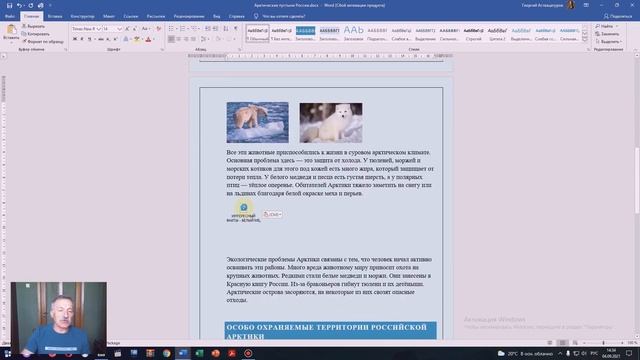
Task: Expand the styles gallery
Action: (x=585, y=39)
